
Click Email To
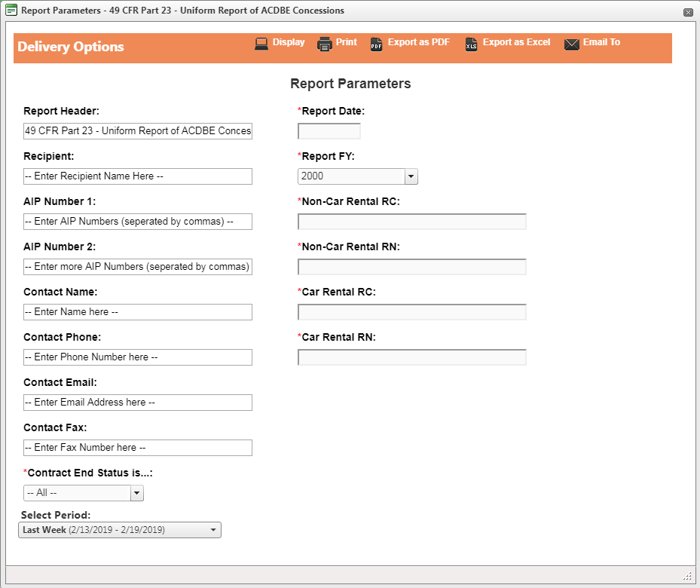click(601, 42)
